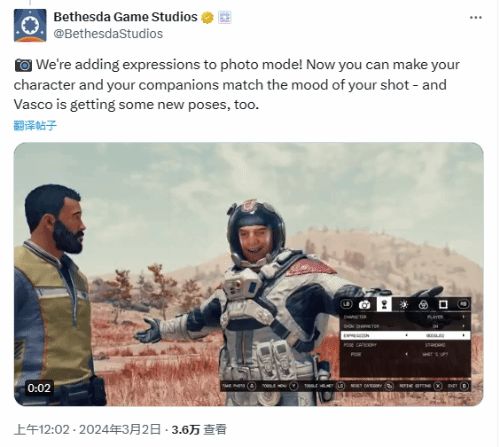The height and width of the screenshot is (447, 500).
Task: Click the 0:02 video time indicator
Action: [x=39, y=388]
